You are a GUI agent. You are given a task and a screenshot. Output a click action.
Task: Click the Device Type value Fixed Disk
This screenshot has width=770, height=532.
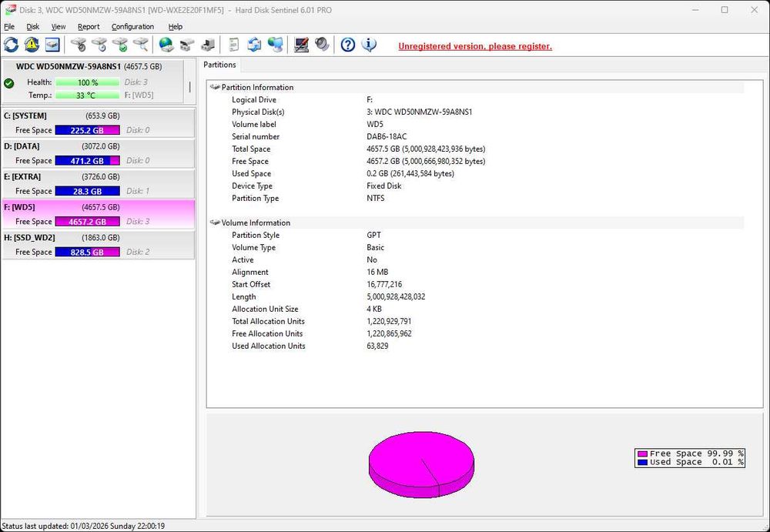coord(384,186)
